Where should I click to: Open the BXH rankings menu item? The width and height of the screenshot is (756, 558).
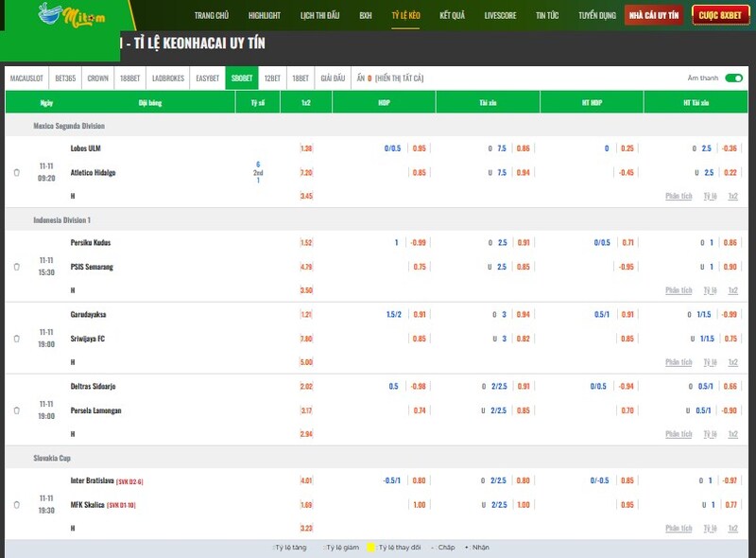(365, 16)
